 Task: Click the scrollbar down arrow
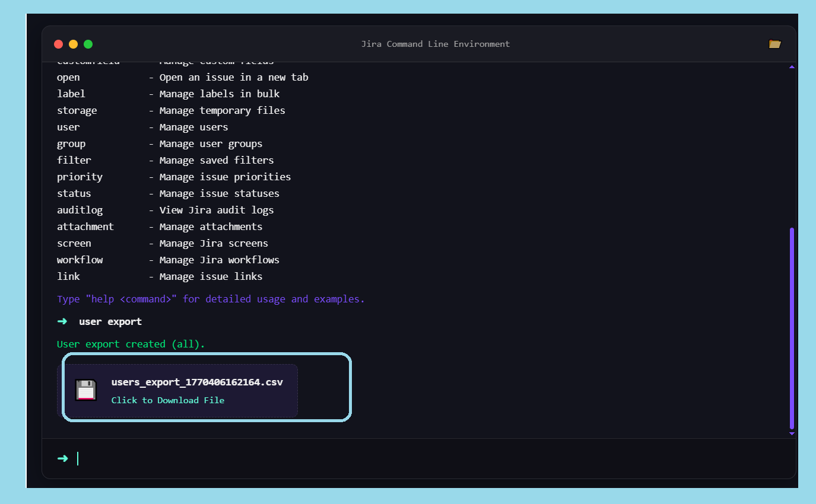(x=792, y=433)
